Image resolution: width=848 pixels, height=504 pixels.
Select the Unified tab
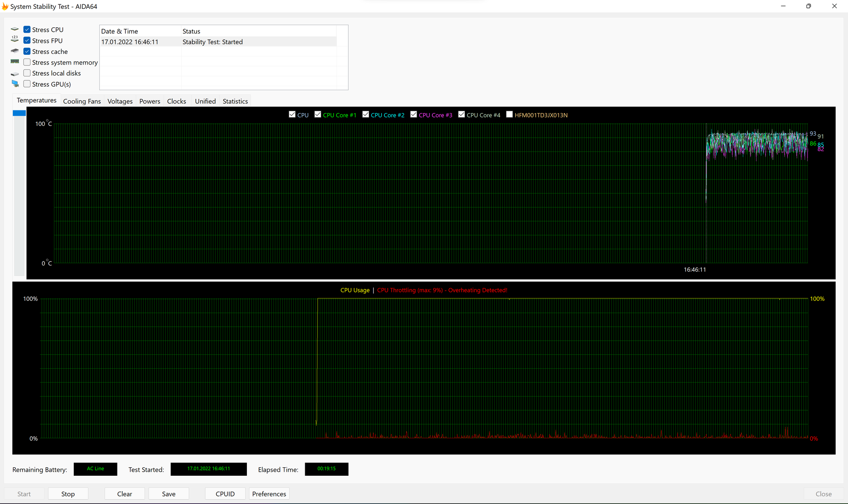[x=205, y=101]
